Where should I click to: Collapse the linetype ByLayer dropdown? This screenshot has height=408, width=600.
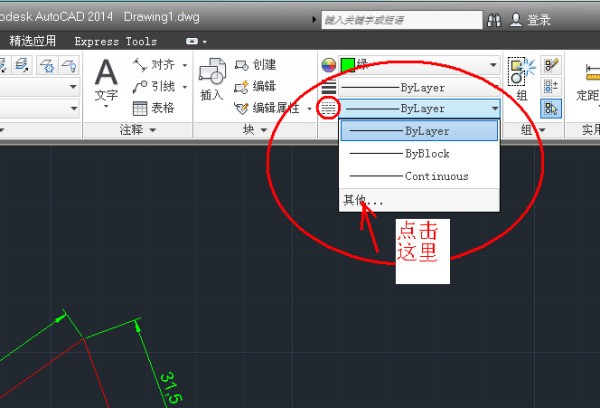coord(494,108)
